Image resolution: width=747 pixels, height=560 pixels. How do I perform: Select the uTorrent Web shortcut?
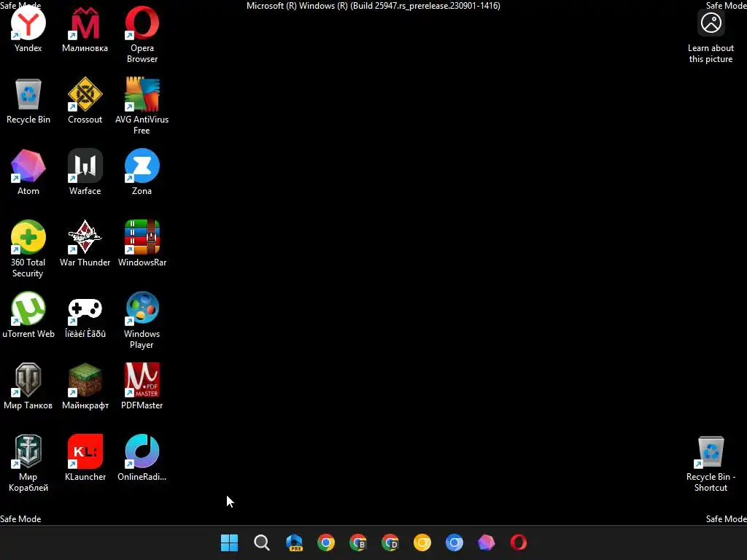[x=28, y=308]
